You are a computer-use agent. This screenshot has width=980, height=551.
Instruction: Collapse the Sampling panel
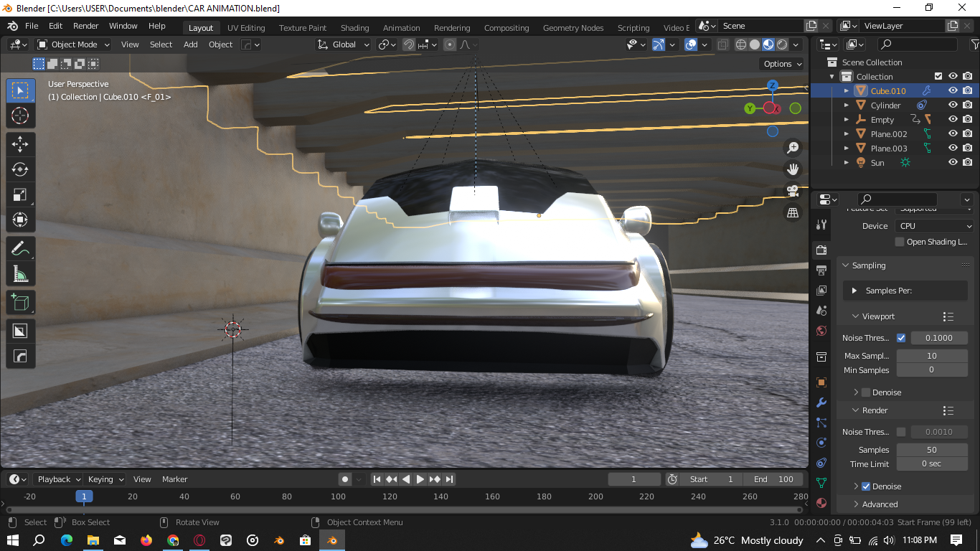869,265
